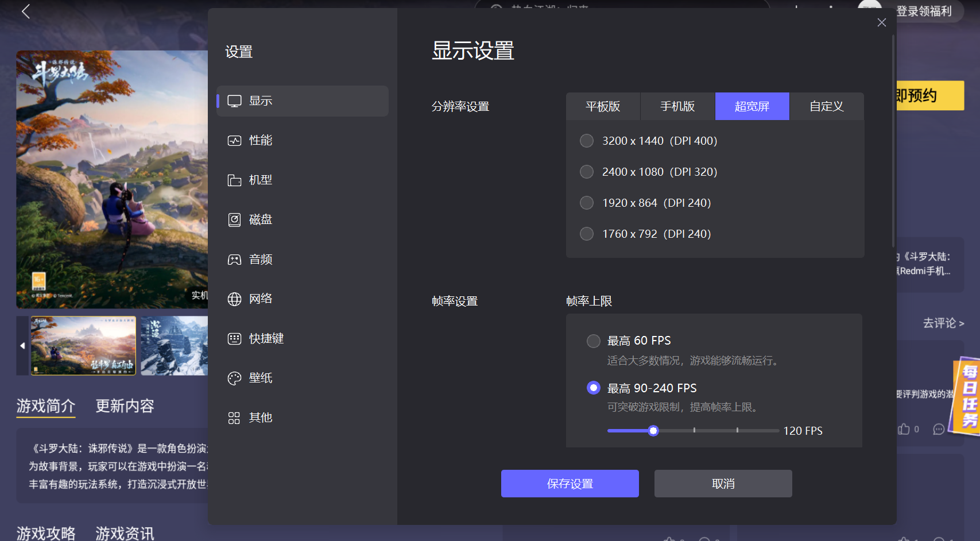Click the back arrow on the game page
980x541 pixels.
[x=26, y=11]
